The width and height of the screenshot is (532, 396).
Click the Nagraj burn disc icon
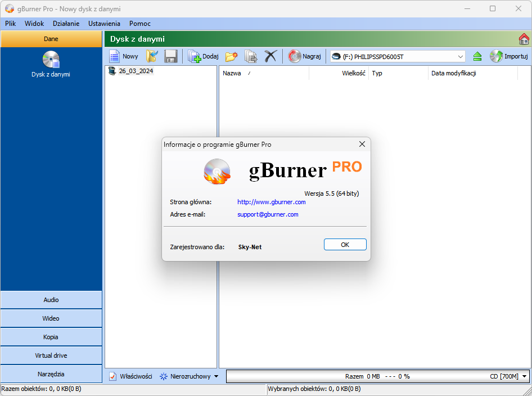pos(295,56)
